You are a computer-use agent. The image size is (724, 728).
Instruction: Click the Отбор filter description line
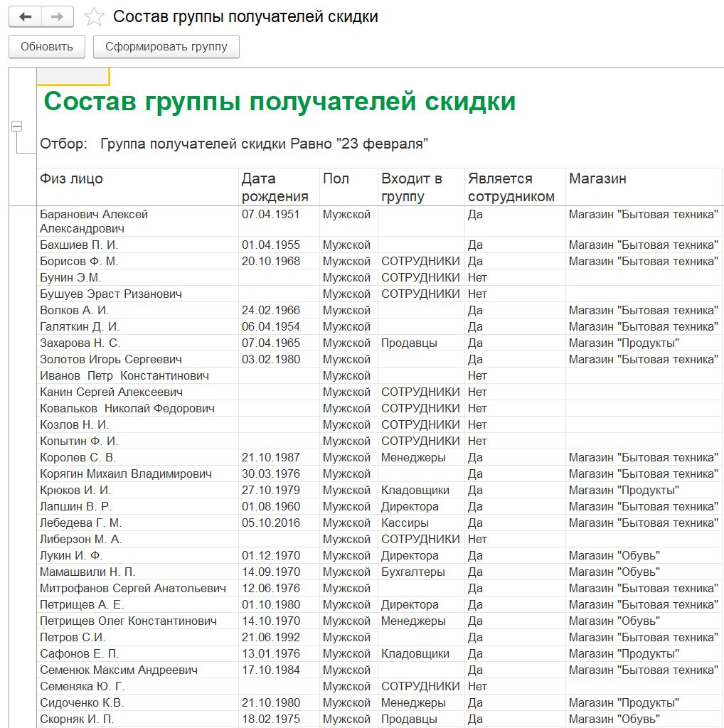tap(234, 144)
